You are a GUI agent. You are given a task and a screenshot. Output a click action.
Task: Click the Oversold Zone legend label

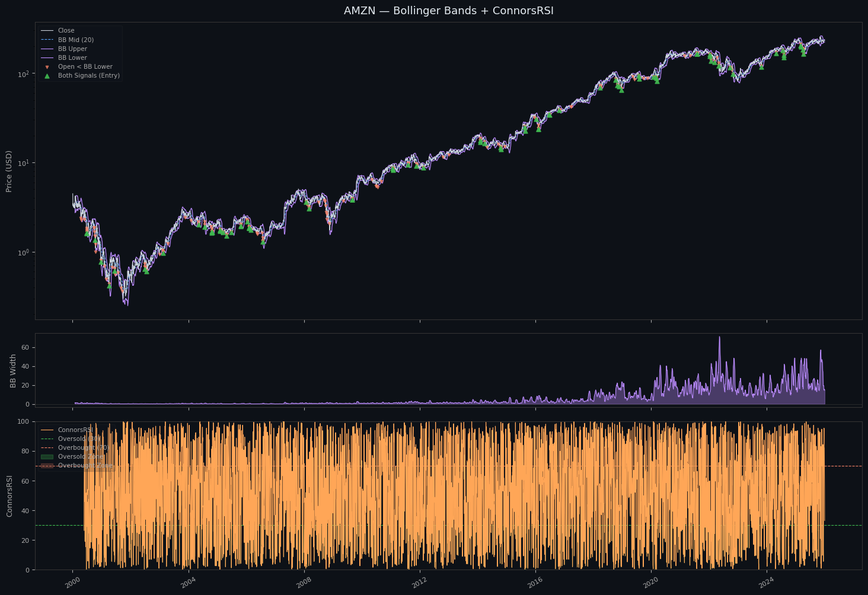(81, 457)
